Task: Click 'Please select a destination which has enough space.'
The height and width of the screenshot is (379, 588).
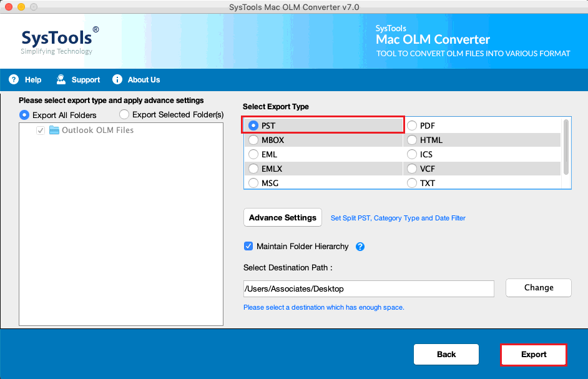Action: [324, 307]
